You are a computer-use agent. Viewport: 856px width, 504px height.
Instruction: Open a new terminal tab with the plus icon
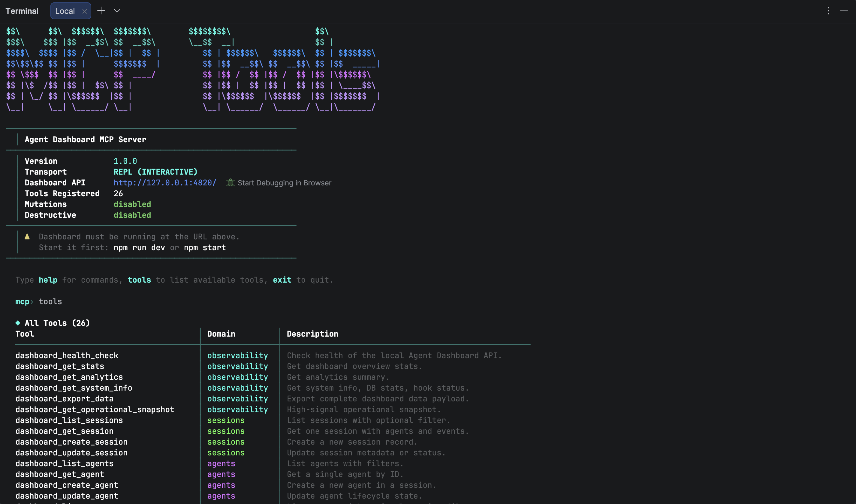tap(101, 10)
